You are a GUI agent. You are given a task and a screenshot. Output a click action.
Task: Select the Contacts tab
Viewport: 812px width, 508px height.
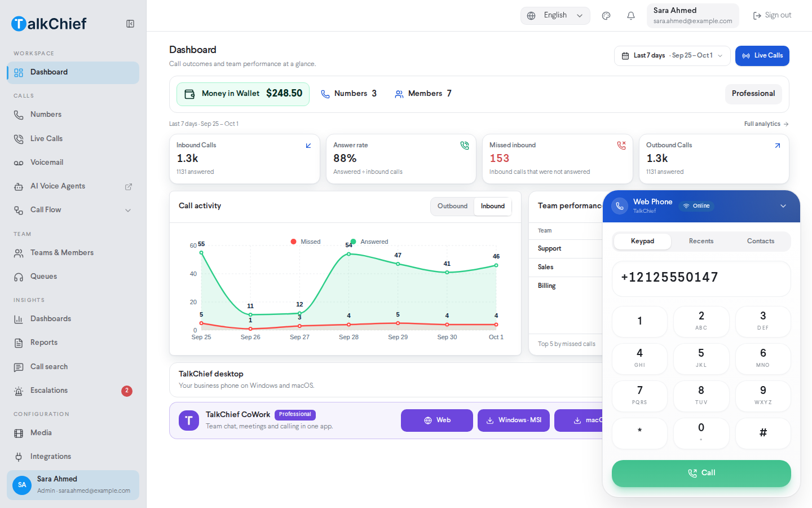coord(761,242)
